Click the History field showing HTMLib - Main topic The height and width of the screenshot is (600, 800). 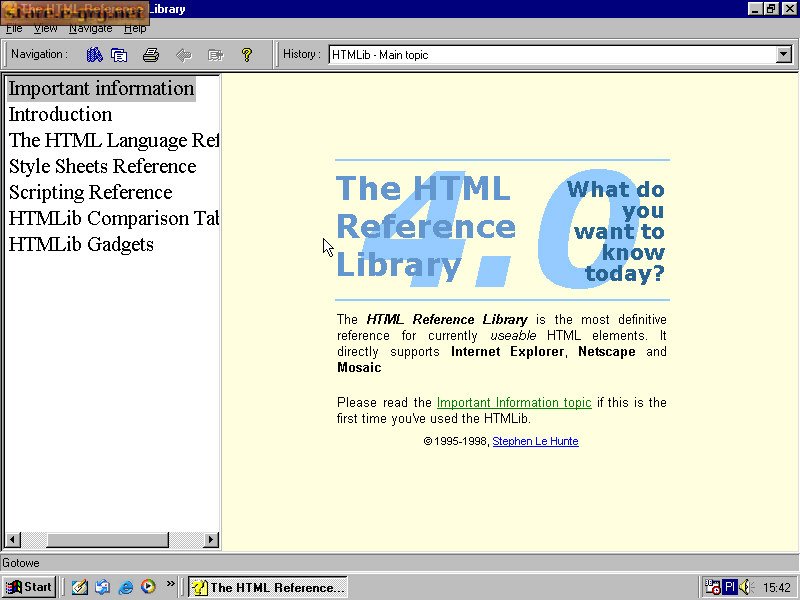tap(553, 55)
